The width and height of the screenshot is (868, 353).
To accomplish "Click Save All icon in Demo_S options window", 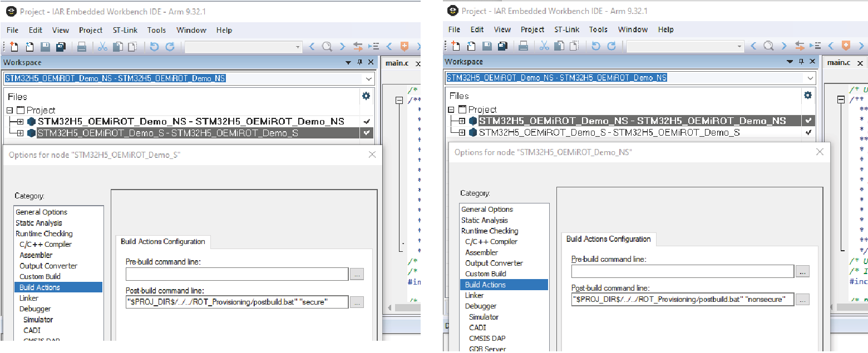I will 61,47.
